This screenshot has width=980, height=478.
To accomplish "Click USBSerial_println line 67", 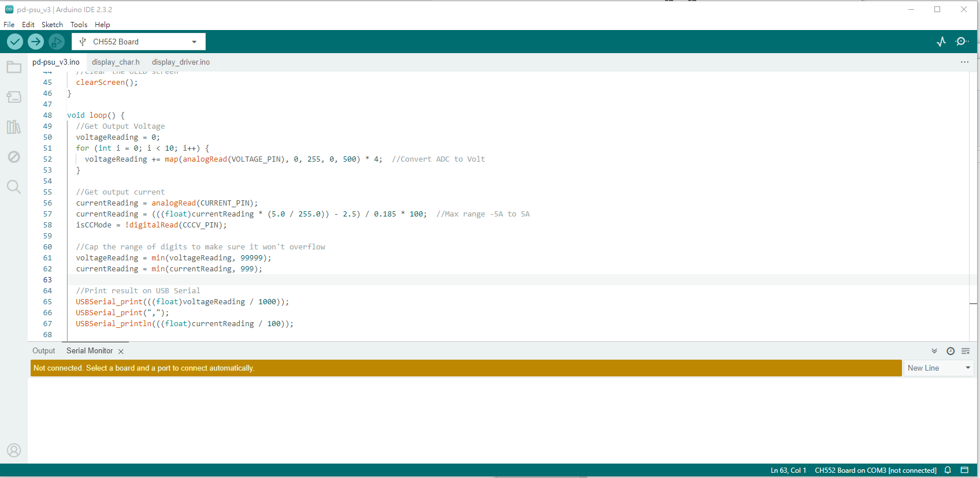I will tap(185, 324).
